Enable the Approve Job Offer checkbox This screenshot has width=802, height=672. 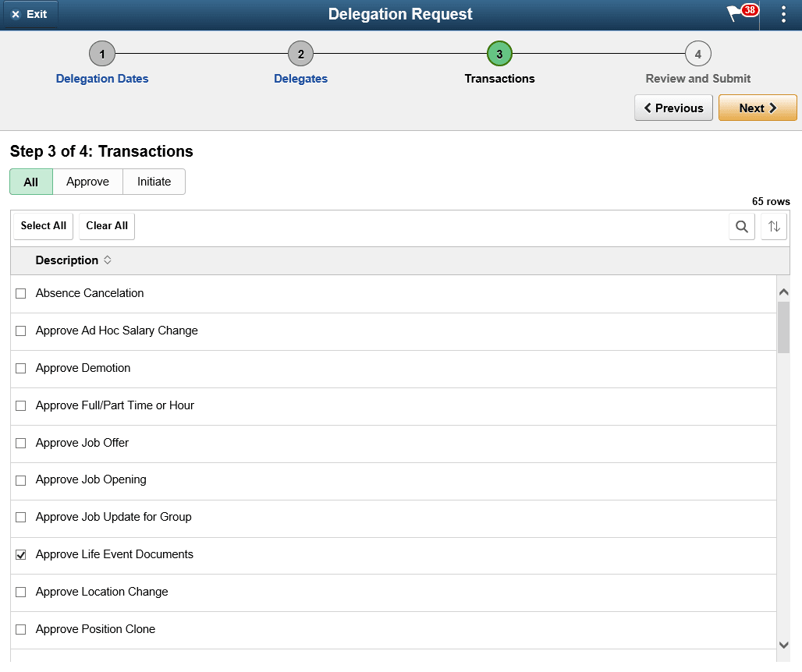pos(20,442)
